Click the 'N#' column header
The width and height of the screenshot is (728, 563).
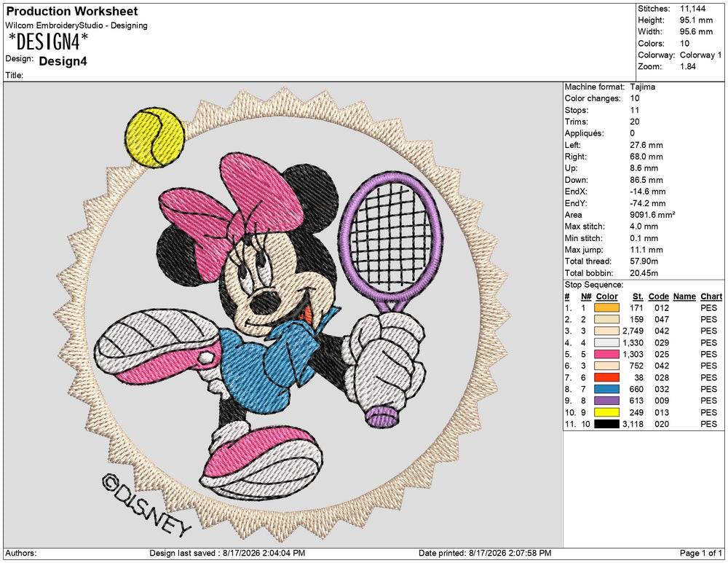click(586, 296)
